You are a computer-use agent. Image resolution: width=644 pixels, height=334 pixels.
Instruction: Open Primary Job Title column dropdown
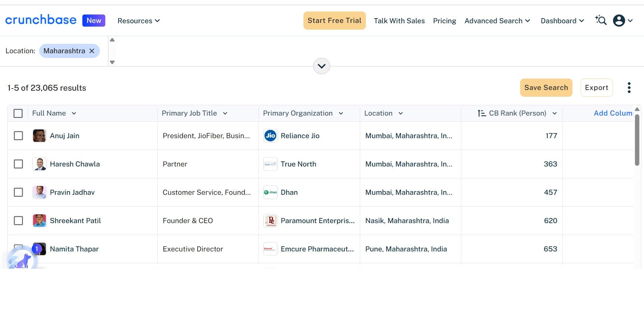pos(225,113)
